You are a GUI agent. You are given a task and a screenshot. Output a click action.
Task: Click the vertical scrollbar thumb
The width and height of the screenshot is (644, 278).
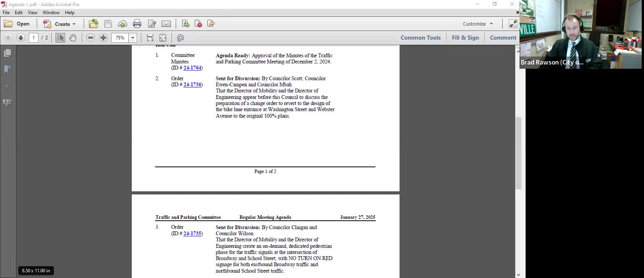(518, 153)
